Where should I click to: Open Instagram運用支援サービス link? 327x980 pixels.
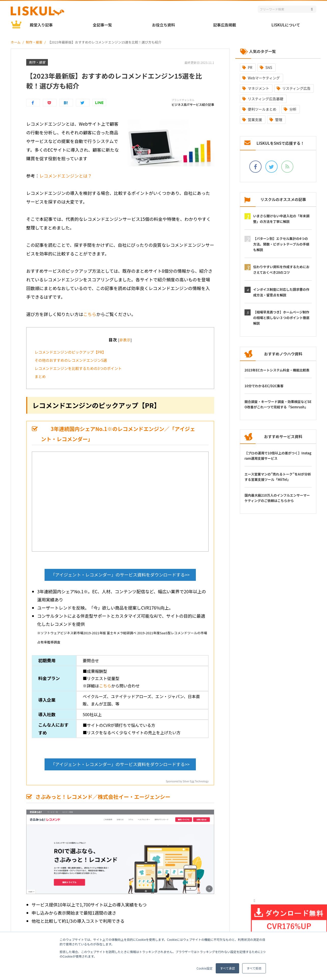(x=278, y=456)
